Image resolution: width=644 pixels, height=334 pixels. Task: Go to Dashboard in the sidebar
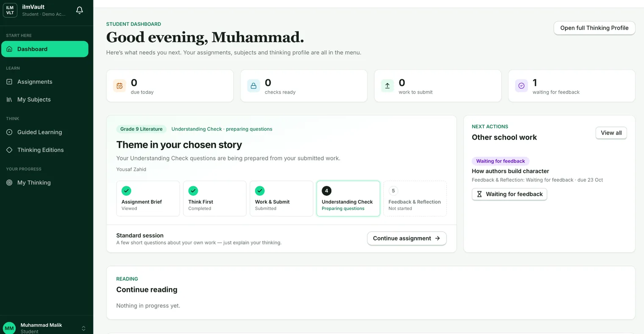pos(45,49)
